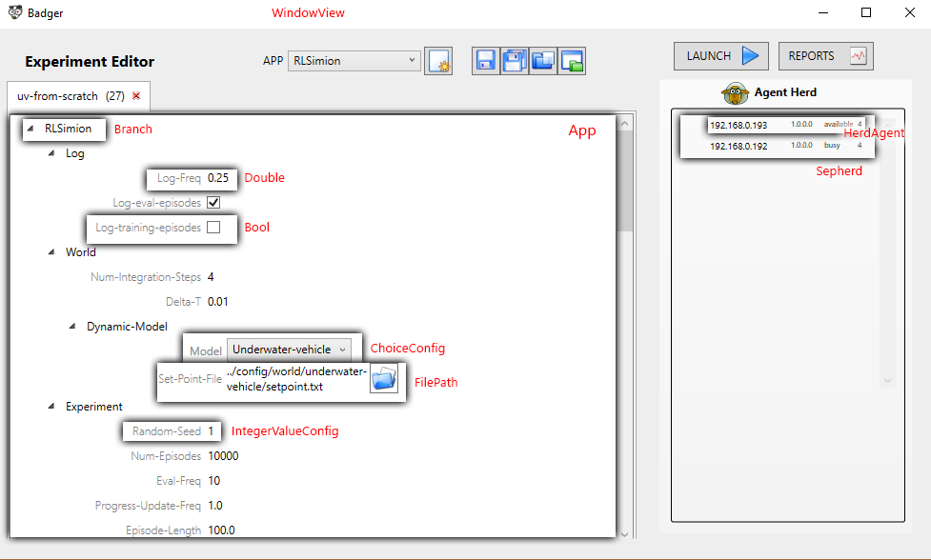Click the Log-Freq value 0.25
This screenshot has height=560, width=931.
click(218, 178)
